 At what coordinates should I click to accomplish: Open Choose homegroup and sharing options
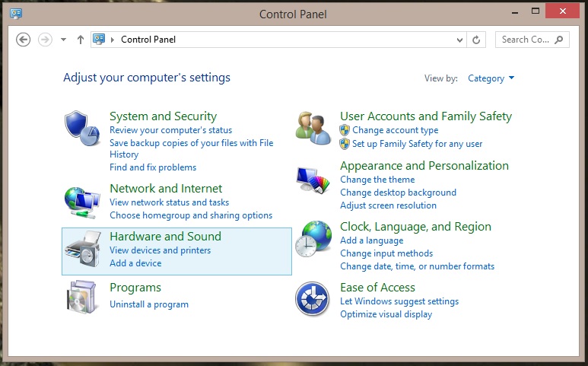coord(191,215)
